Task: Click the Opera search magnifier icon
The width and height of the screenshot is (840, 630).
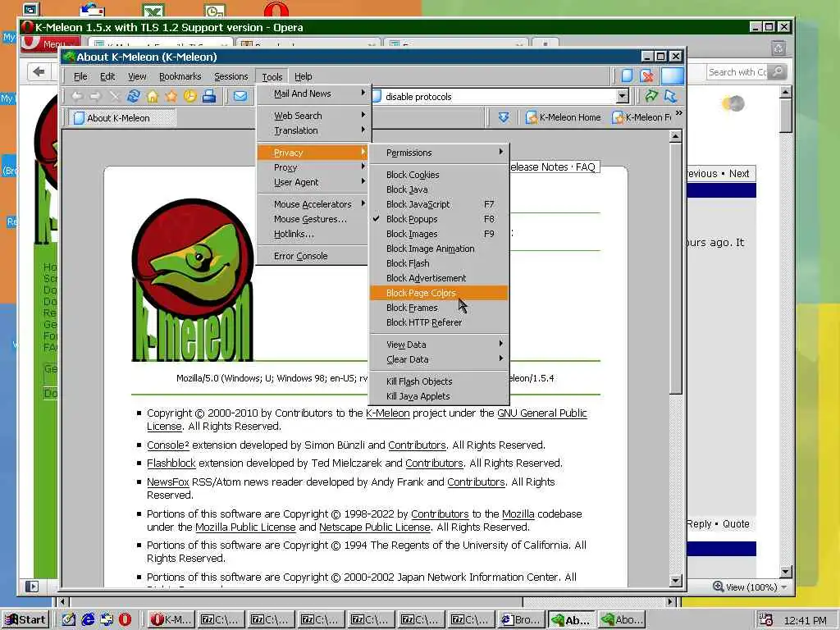Action: pyautogui.click(x=778, y=72)
